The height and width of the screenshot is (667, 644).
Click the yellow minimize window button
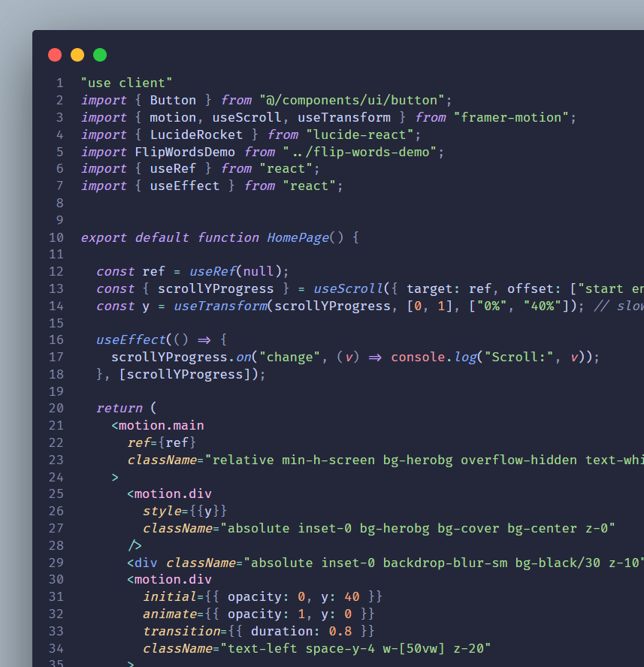[x=77, y=55]
